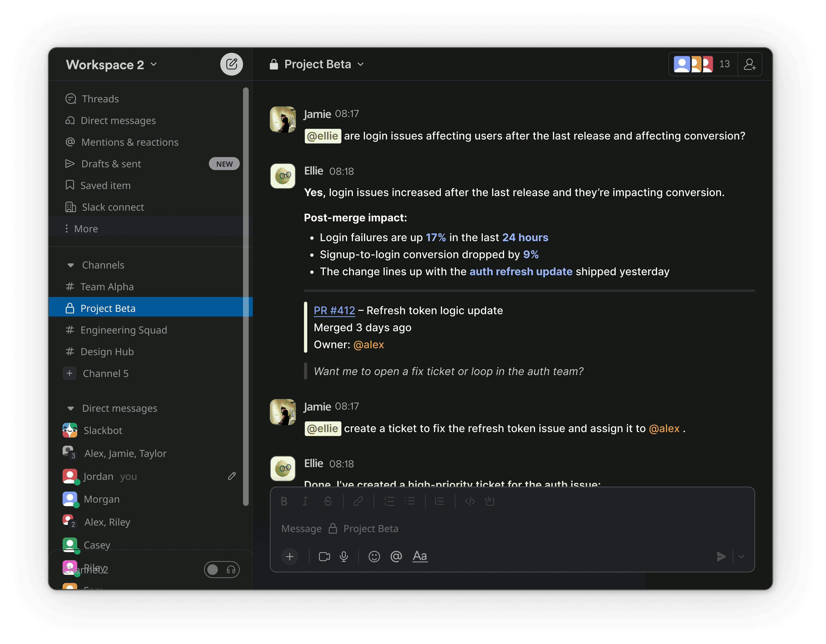
Task: Click the add people icon in header
Action: click(x=749, y=64)
